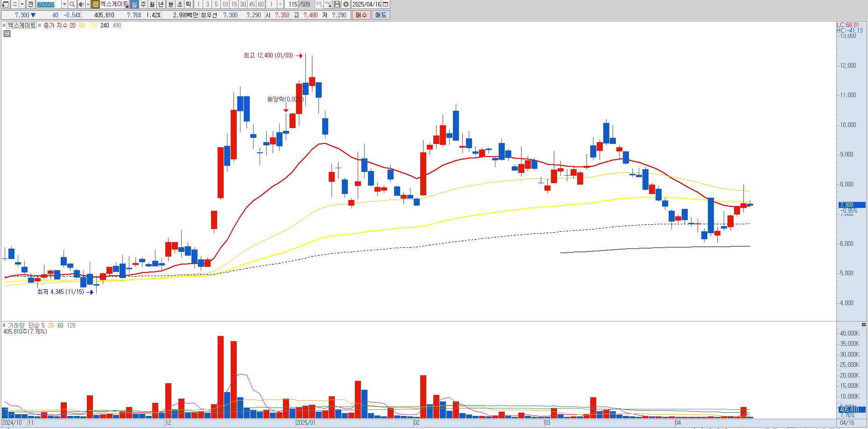Click the add-indicator icon left of save

click(328, 4)
